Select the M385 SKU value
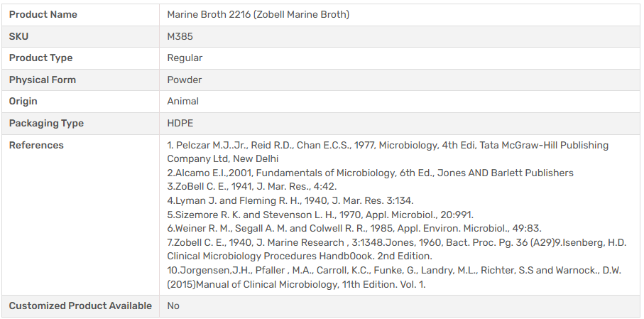Screen dimensions: 644x319 click(180, 36)
